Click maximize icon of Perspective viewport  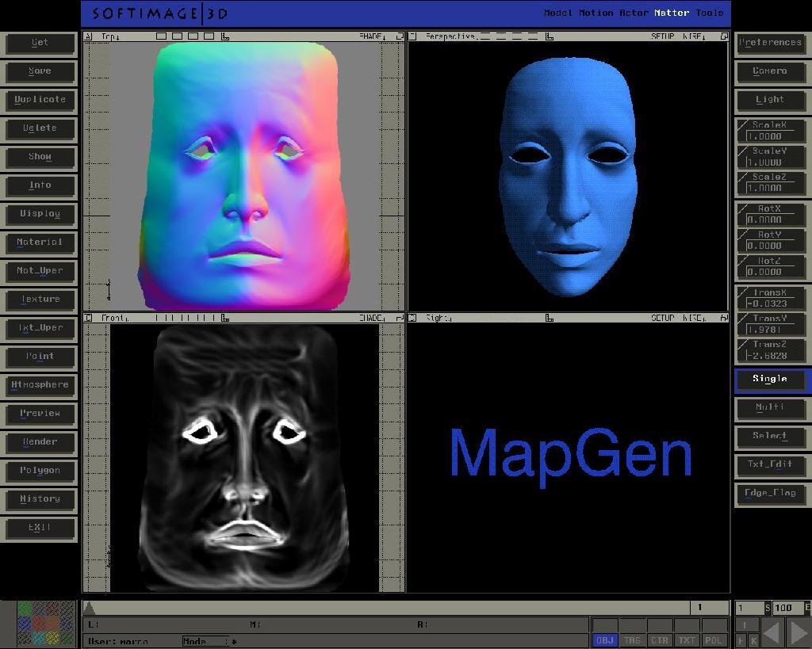pyautogui.click(x=724, y=36)
